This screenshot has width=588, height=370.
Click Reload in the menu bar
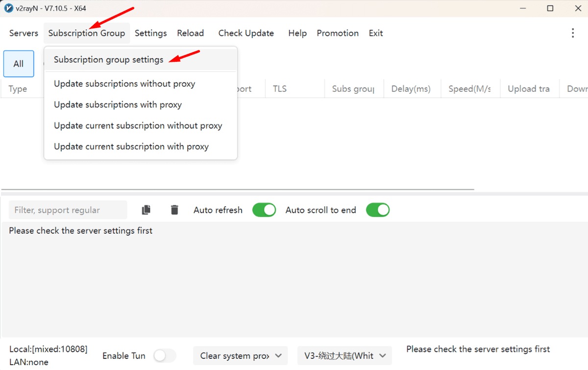point(191,33)
